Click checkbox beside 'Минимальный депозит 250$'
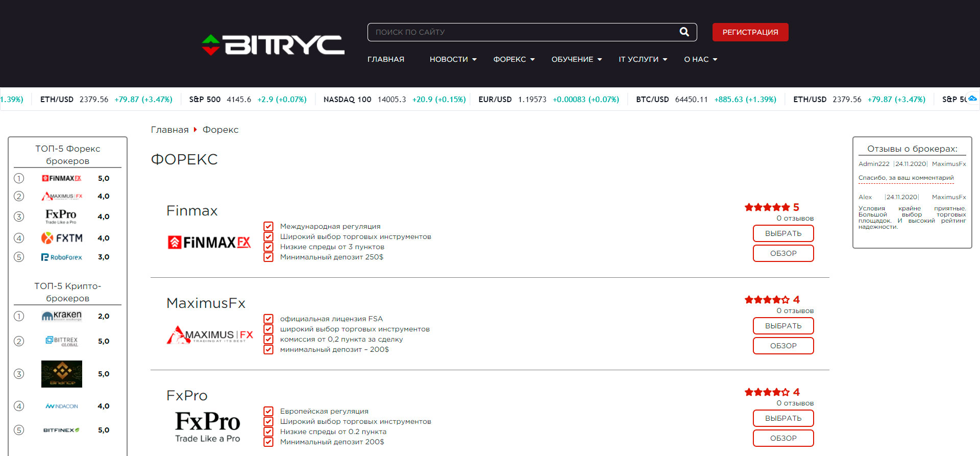The image size is (980, 456). pyautogui.click(x=268, y=257)
